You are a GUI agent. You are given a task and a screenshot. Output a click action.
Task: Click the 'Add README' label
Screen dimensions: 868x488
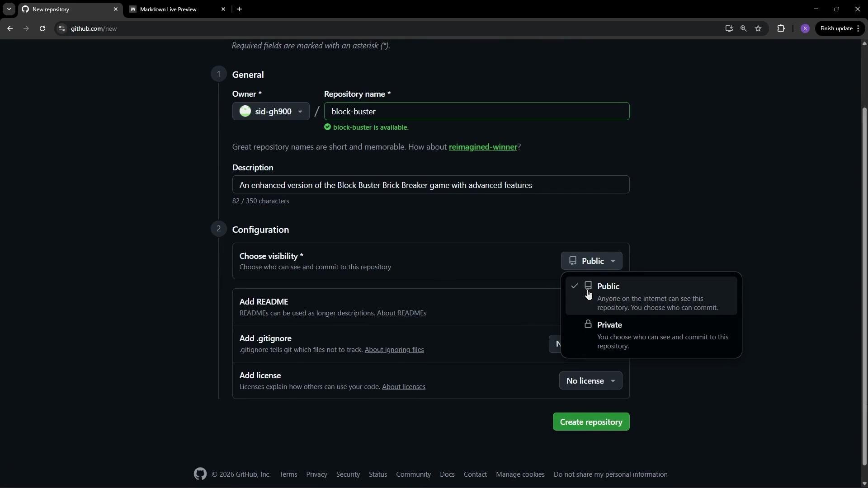[x=264, y=302]
